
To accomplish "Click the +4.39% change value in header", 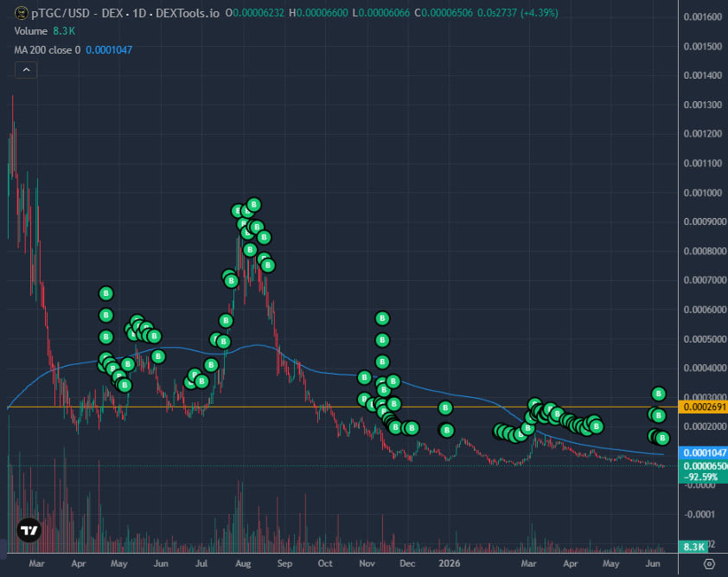I will tap(539, 13).
